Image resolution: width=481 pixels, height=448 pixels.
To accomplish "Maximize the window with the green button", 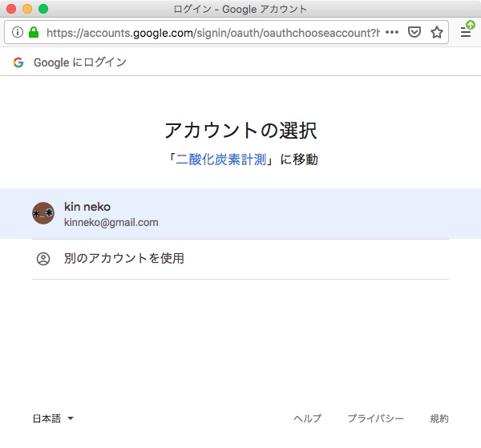I will [x=43, y=9].
